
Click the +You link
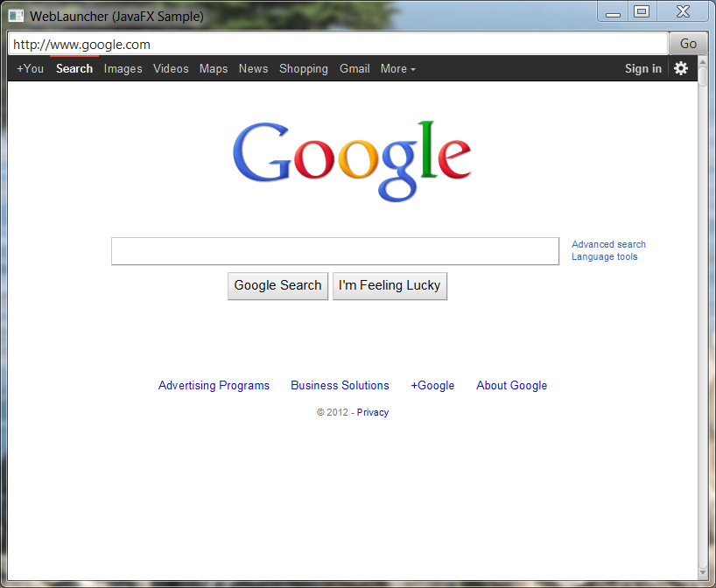click(30, 68)
